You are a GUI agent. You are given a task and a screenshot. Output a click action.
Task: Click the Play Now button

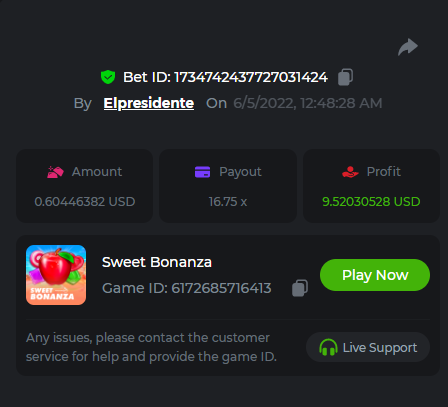[375, 275]
